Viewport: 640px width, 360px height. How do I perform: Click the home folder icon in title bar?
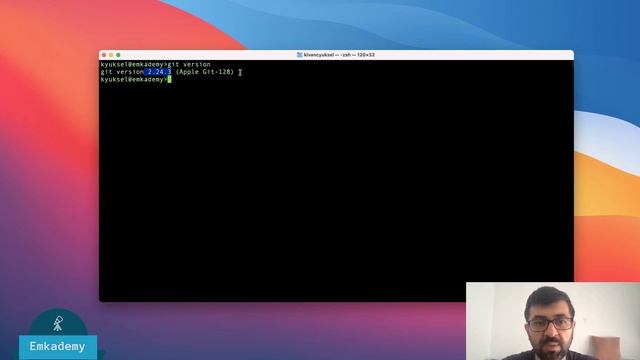pyautogui.click(x=300, y=55)
